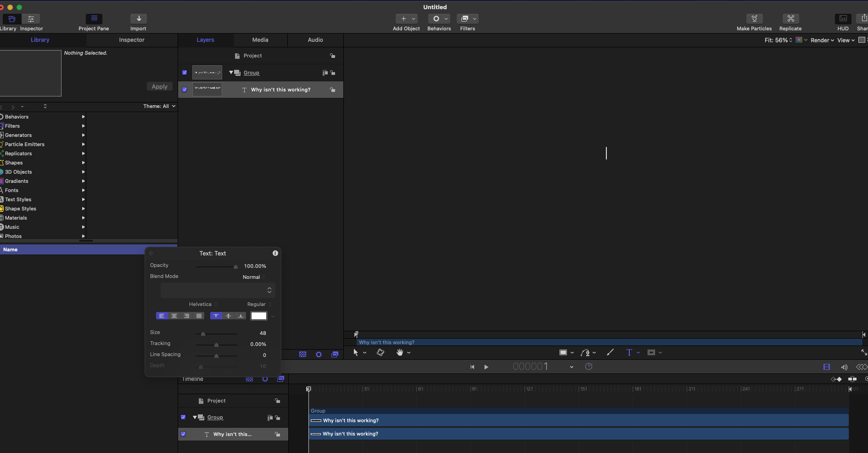Viewport: 868px width, 453px height.
Task: Uncheck the text layer visibility in Layers list
Action: (x=185, y=90)
